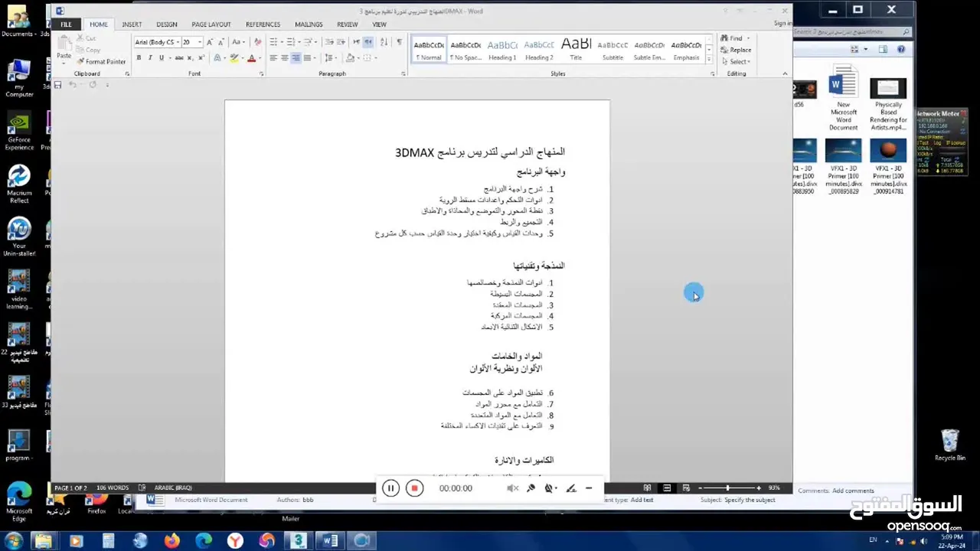The width and height of the screenshot is (980, 551).
Task: Open the Line Spacing dropdown
Action: 330,58
